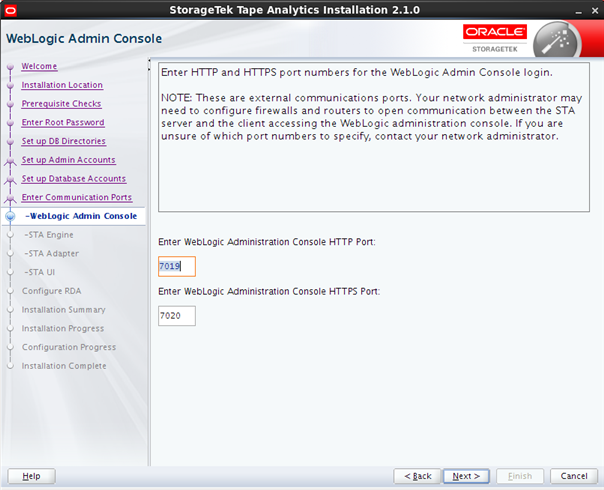Proceed with the Next button
This screenshot has width=604, height=490.
[x=466, y=476]
